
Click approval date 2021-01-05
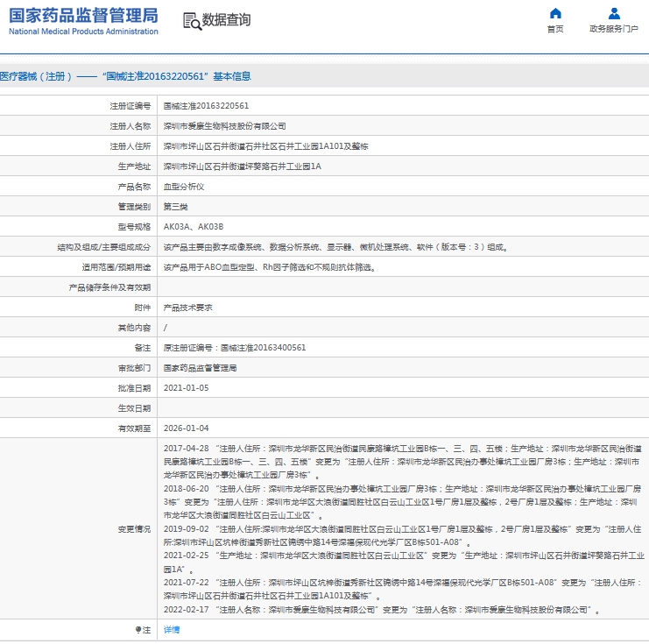point(187,388)
